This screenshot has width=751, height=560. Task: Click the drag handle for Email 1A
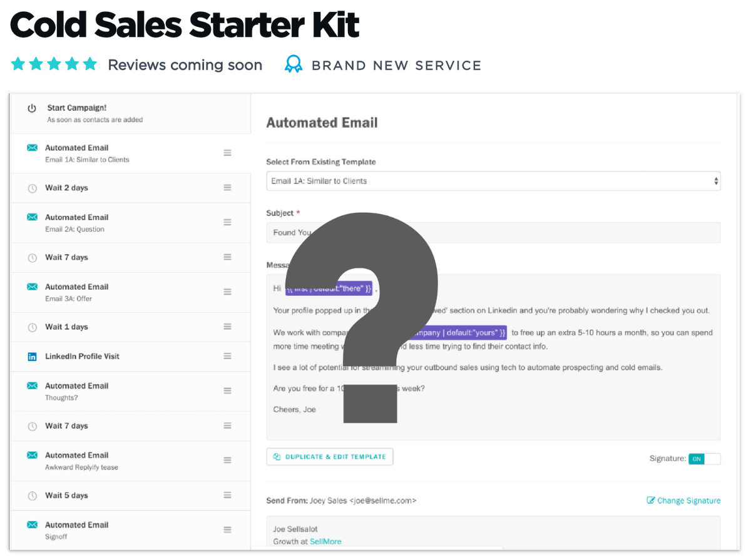point(227,153)
